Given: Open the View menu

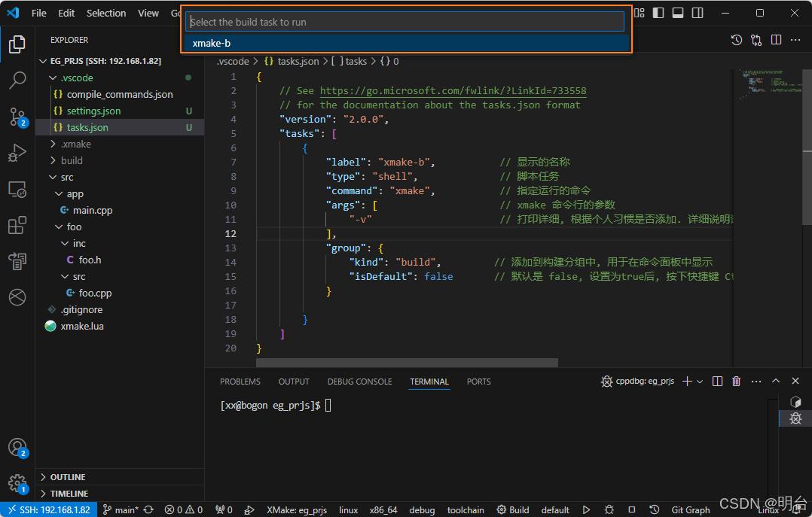Looking at the screenshot, I should pyautogui.click(x=148, y=13).
